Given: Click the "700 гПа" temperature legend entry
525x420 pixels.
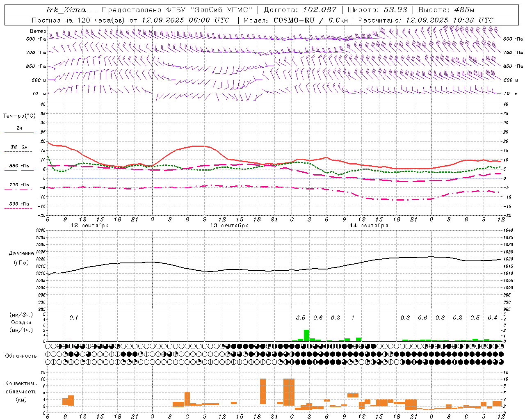Looking at the screenshot, I should tap(19, 185).
